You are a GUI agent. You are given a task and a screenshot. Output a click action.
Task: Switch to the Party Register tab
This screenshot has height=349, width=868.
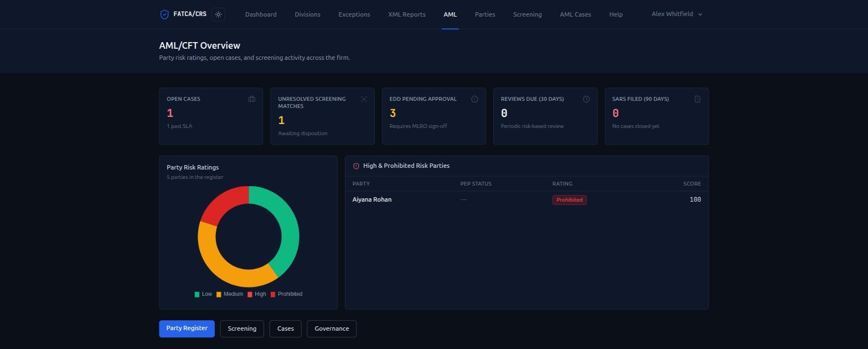coord(187,329)
